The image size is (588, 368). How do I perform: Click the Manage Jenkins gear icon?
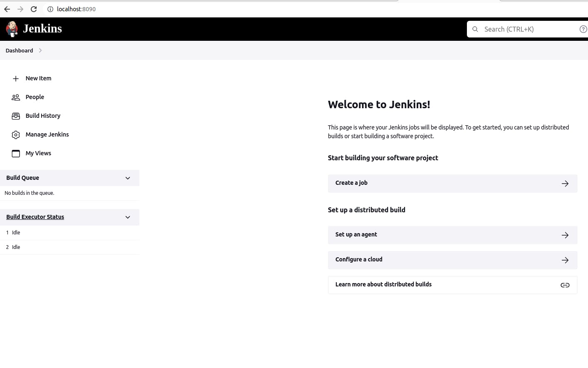point(16,134)
